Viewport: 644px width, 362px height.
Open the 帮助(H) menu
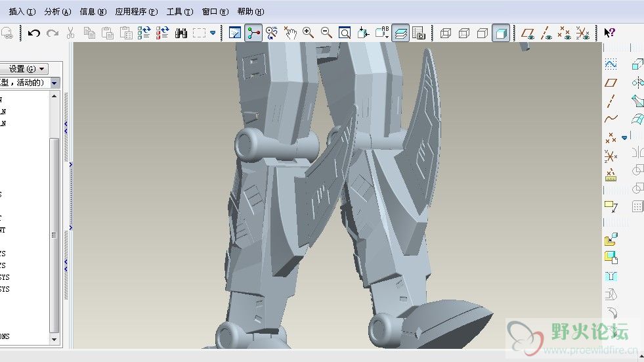(251, 12)
